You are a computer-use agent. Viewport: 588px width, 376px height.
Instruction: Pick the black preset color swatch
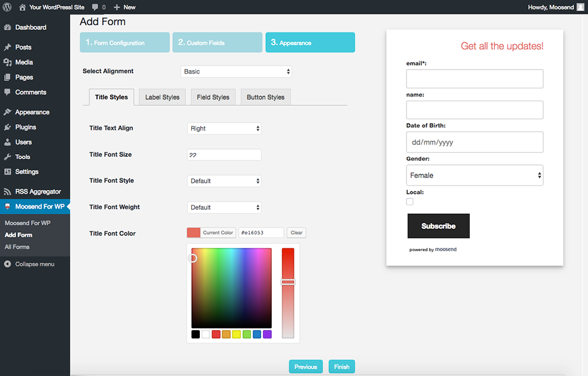tap(195, 334)
